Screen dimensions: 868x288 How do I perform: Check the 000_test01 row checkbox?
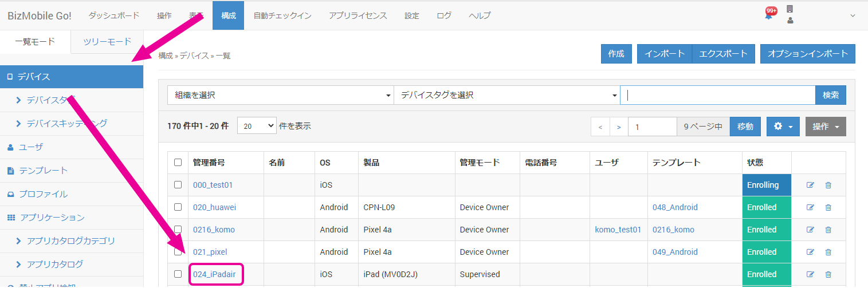178,185
